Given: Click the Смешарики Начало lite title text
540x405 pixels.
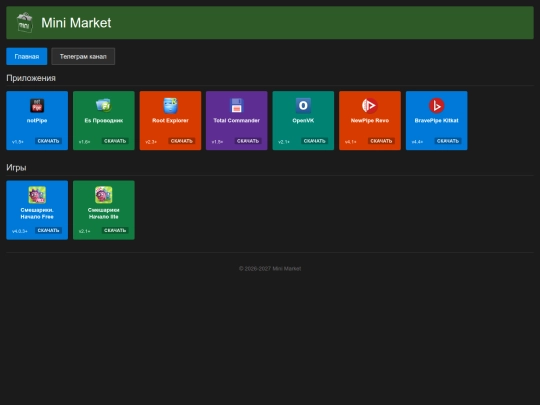Looking at the screenshot, I should tap(104, 213).
